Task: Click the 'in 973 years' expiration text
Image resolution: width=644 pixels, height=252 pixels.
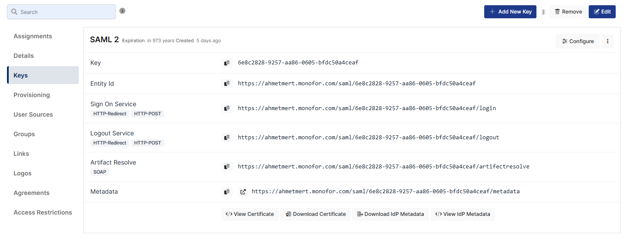Action: tap(161, 40)
